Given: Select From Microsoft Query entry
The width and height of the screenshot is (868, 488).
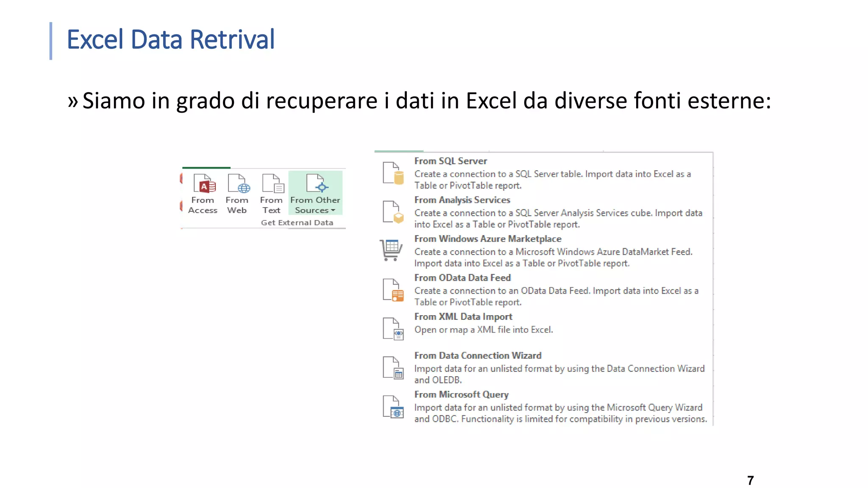Looking at the screenshot, I should 543,407.
